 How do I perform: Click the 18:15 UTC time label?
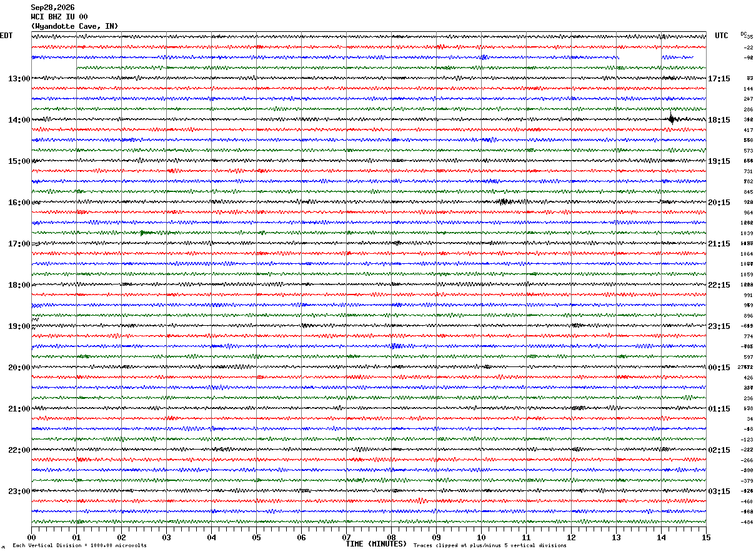[719, 119]
